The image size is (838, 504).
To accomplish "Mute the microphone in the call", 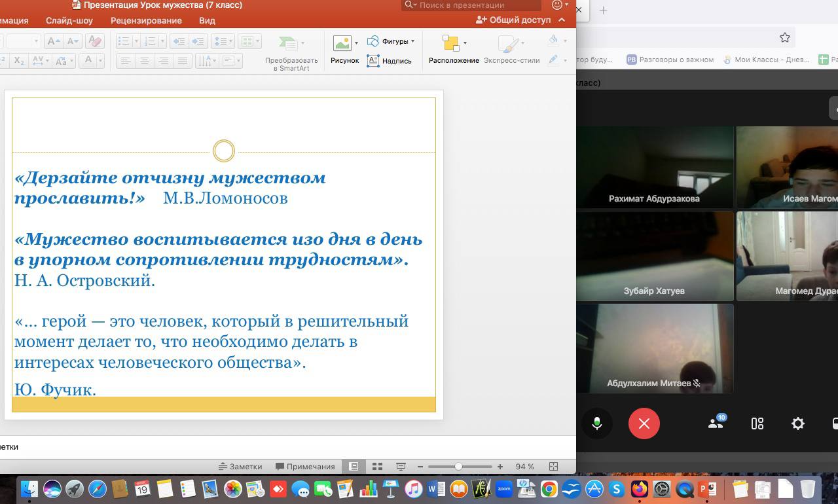I will point(596,423).
